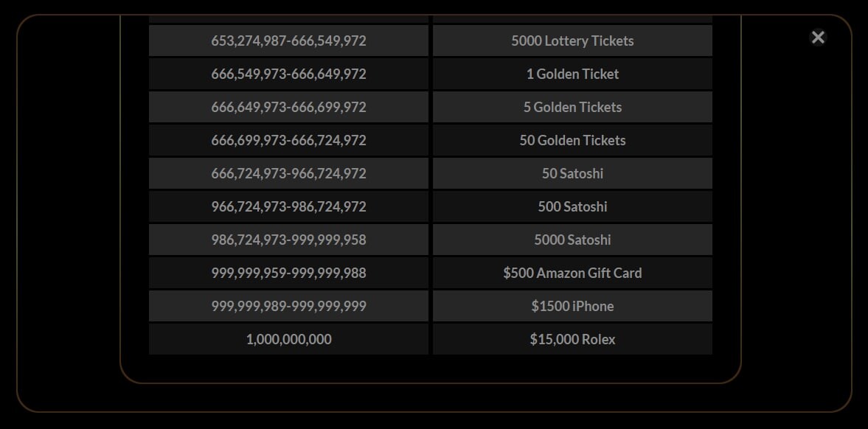Image resolution: width=868 pixels, height=429 pixels.
Task: Select the 50 Satoshi prize cell
Action: pos(572,173)
